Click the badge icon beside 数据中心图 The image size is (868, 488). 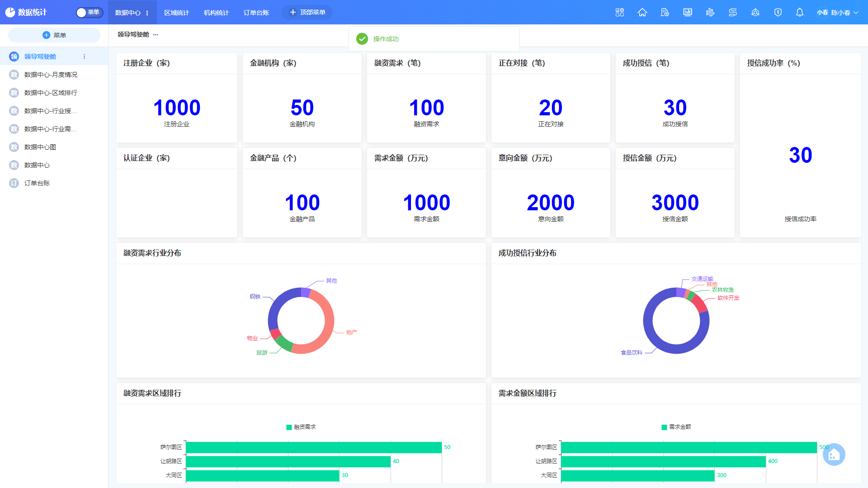click(14, 147)
